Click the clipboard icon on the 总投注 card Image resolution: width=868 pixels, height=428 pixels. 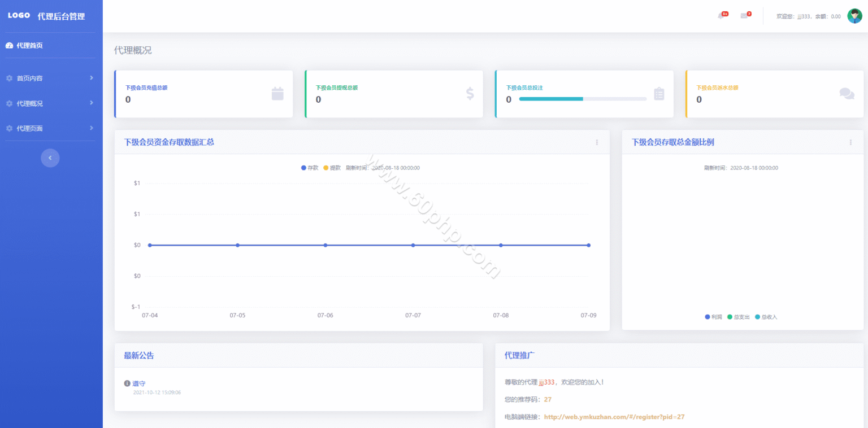click(659, 94)
